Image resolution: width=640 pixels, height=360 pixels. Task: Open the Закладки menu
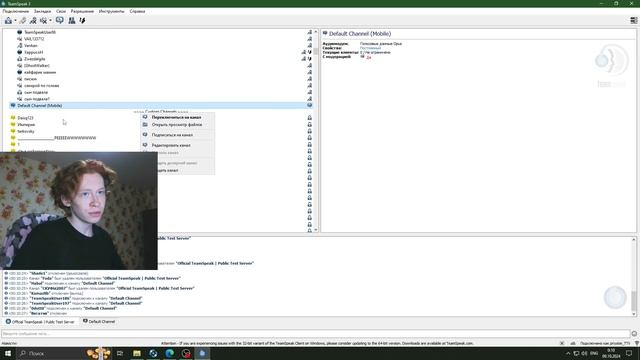tap(42, 11)
